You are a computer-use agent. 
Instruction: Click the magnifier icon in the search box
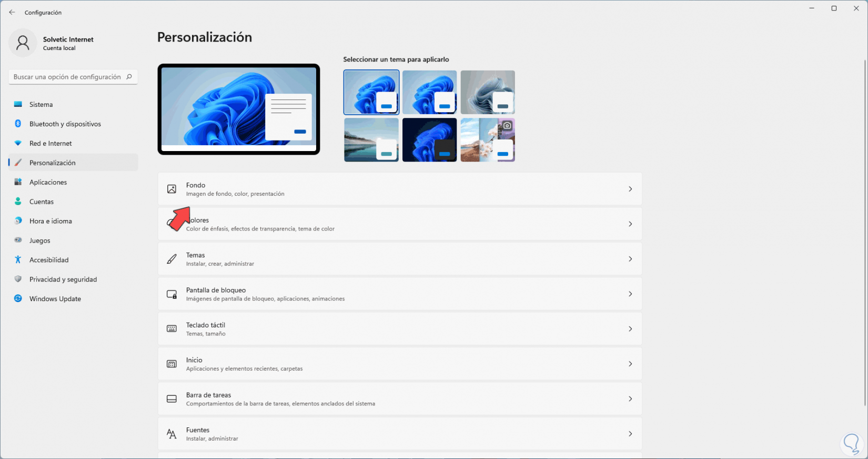click(129, 77)
